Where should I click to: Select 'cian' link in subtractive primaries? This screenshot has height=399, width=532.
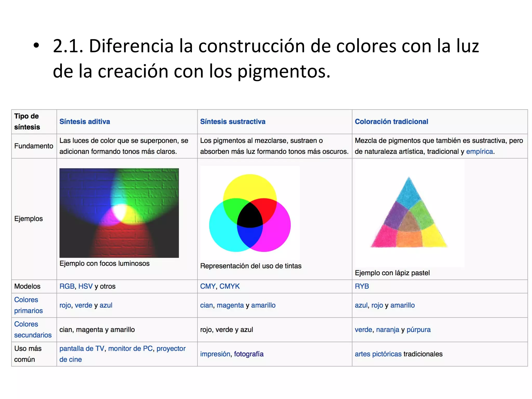pyautogui.click(x=207, y=305)
